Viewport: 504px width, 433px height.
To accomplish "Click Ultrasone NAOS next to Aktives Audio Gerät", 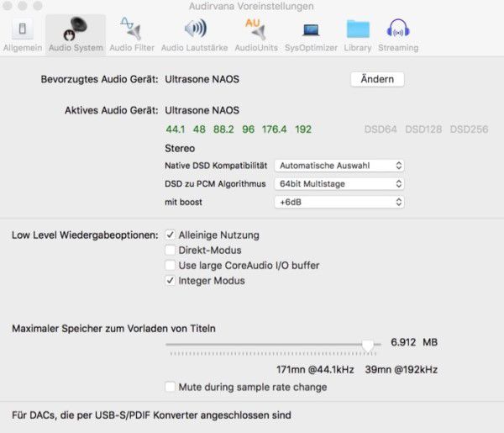I will click(202, 110).
